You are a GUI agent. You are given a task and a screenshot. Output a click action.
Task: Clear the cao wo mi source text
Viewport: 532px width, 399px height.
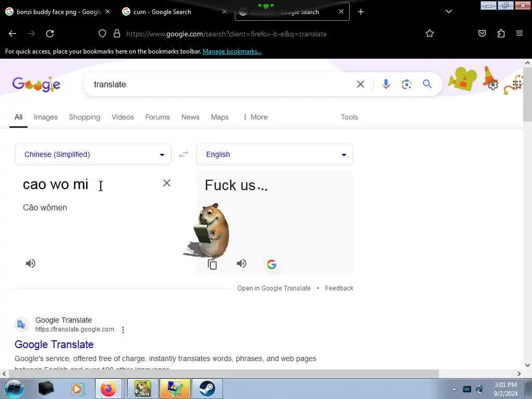pos(167,183)
